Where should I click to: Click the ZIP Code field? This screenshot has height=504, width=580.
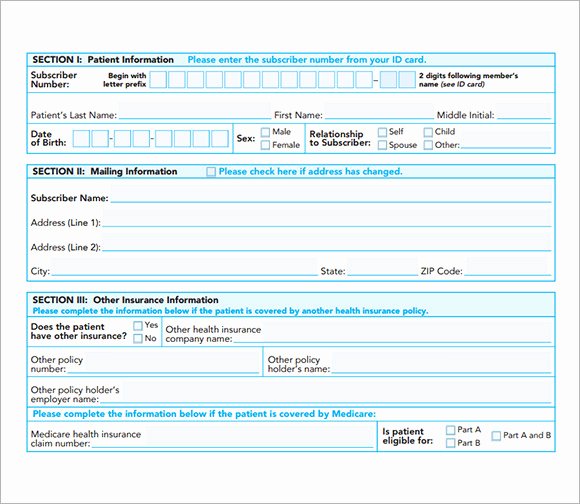(508, 268)
